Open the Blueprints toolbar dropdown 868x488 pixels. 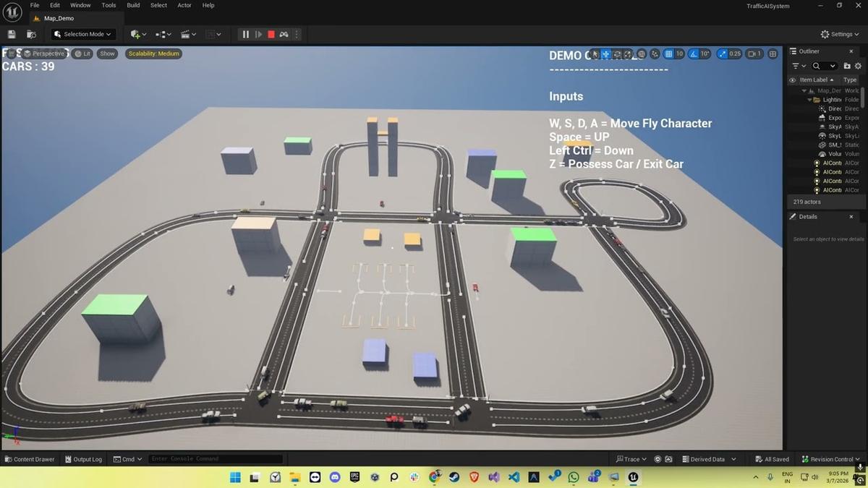[163, 34]
